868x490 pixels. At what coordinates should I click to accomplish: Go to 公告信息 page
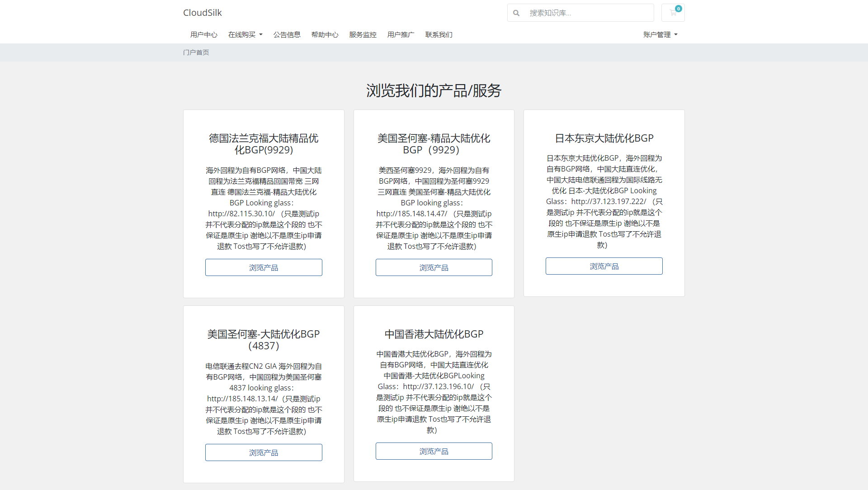(287, 34)
